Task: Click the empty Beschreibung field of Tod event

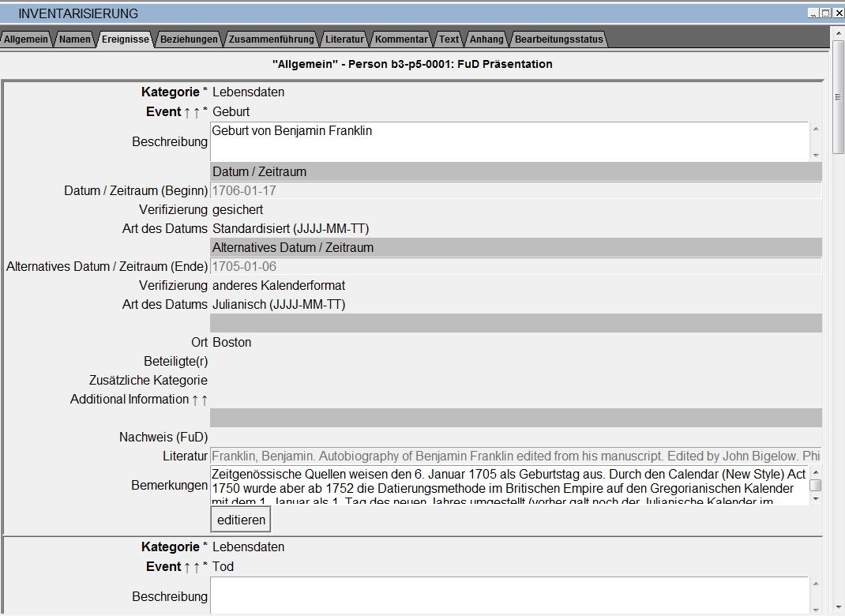Action: pos(509,595)
